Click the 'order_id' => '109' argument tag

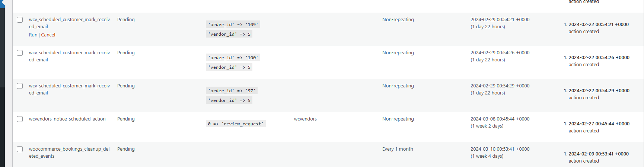point(233,25)
